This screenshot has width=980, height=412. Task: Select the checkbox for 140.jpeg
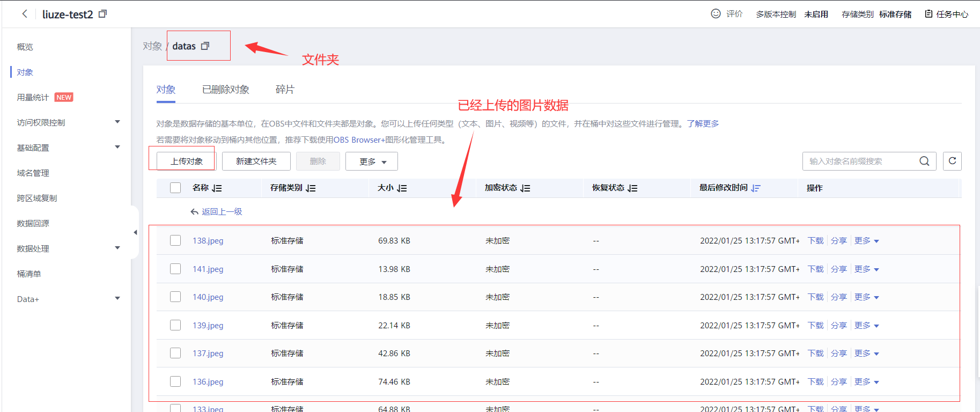[175, 297]
